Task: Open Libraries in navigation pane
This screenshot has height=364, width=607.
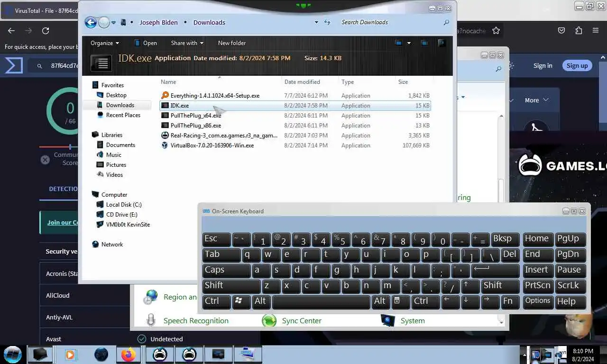Action: (x=112, y=135)
